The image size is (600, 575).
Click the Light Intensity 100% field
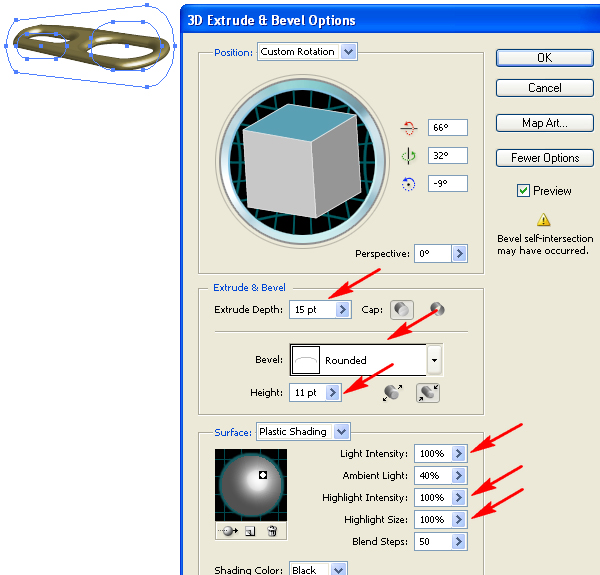tap(433, 454)
